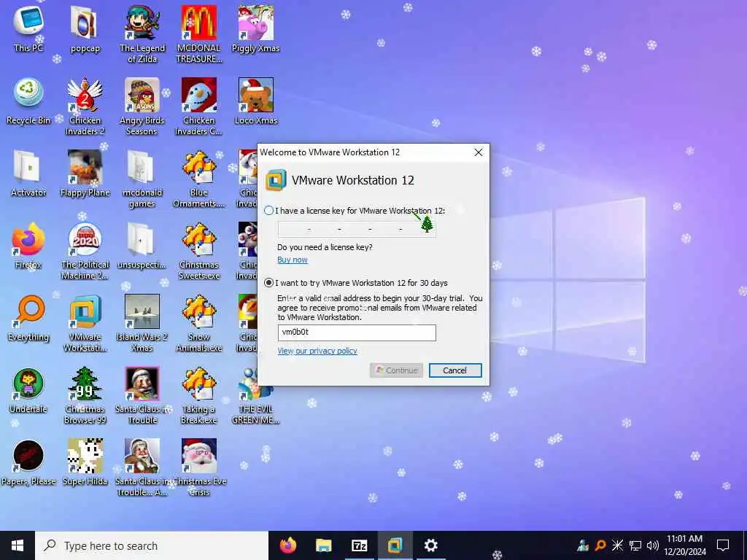The width and height of the screenshot is (747, 560).
Task: Open File Explorer from the taskbar
Action: tap(323, 545)
